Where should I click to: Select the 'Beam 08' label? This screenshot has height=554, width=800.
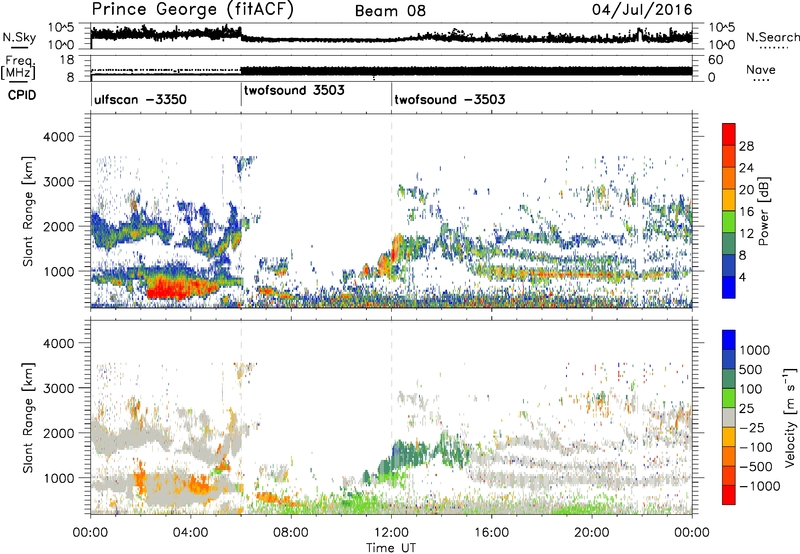[390, 11]
